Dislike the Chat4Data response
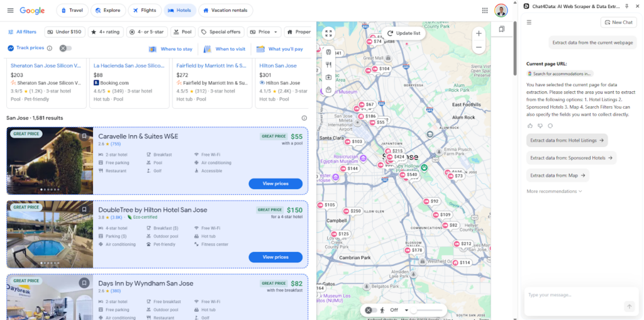The width and height of the screenshot is (644, 320). [x=540, y=126]
